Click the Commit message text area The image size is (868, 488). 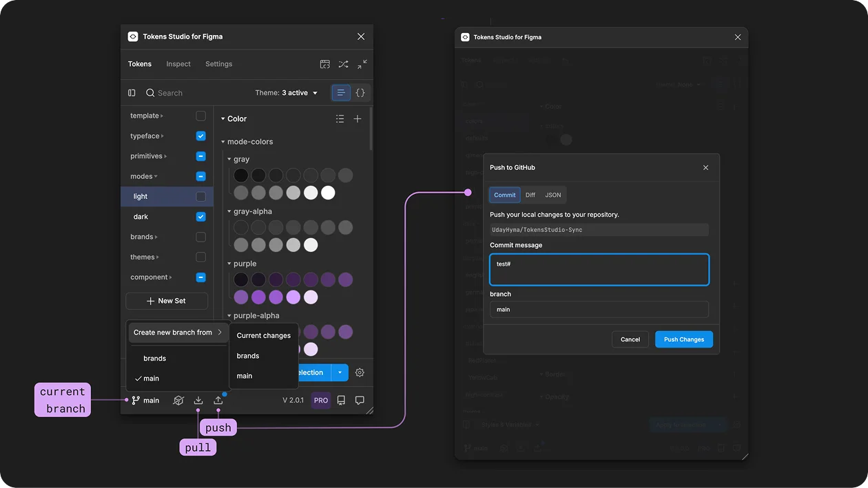(x=599, y=269)
